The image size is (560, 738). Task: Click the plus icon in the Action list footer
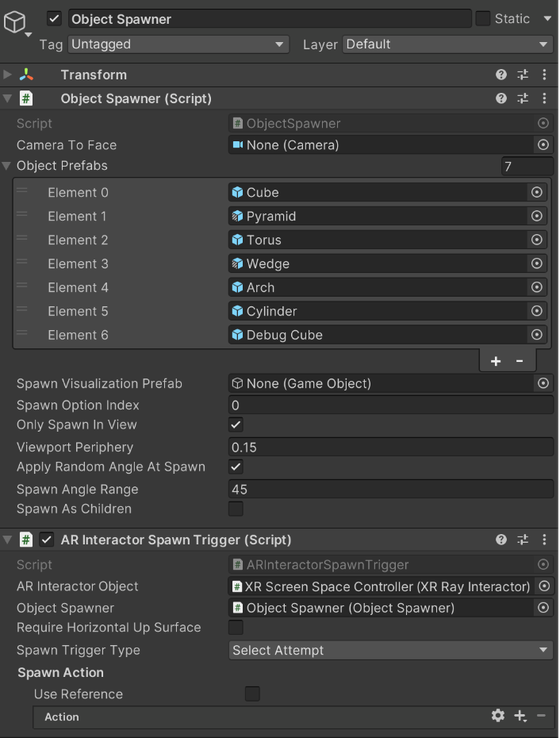coord(520,716)
